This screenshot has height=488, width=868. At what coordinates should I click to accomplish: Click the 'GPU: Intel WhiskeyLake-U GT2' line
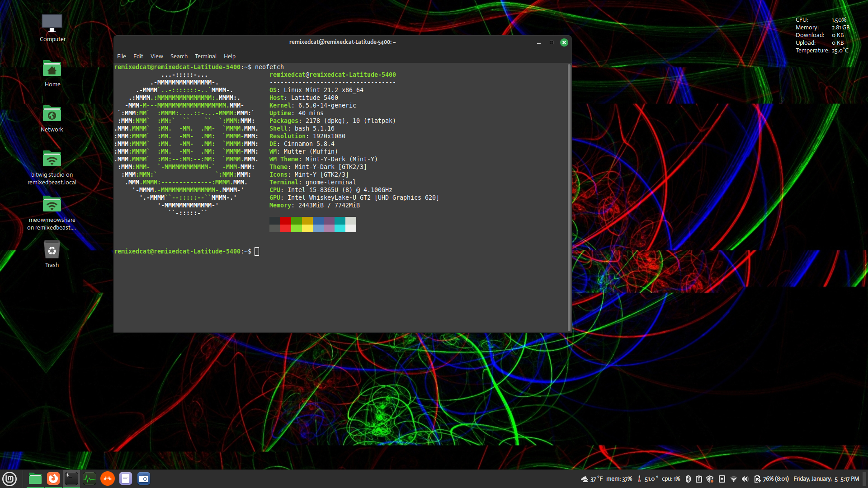(x=354, y=197)
